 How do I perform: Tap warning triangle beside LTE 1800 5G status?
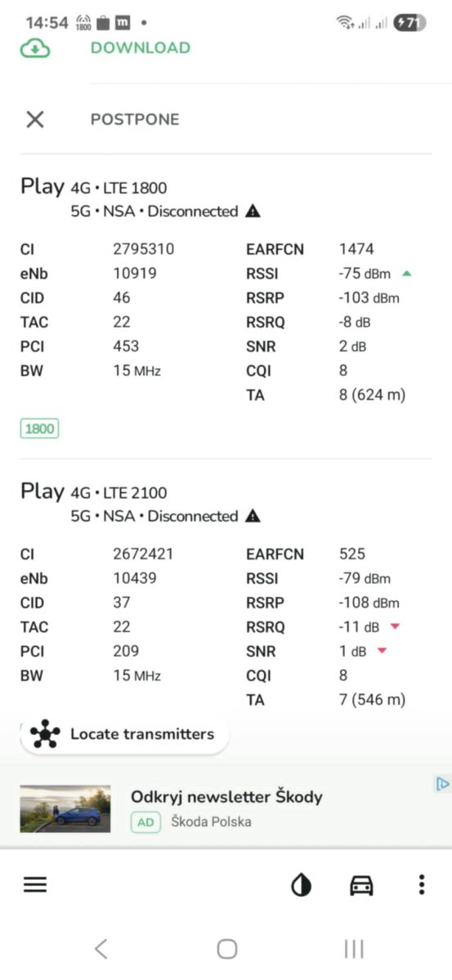tap(253, 211)
